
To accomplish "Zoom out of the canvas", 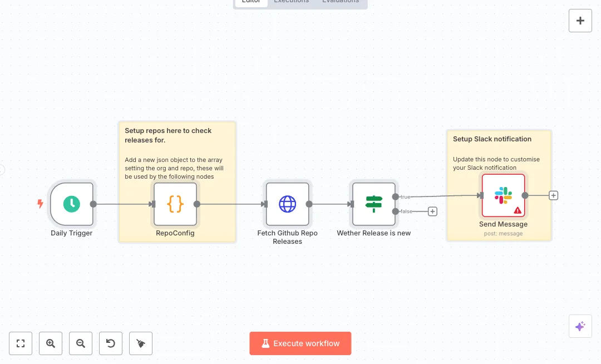I will (81, 343).
